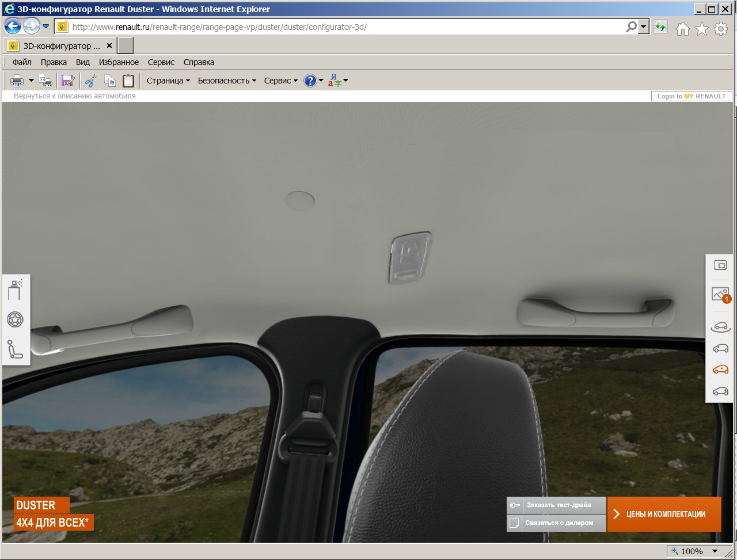Click Заказать тест-драйв button
The height and width of the screenshot is (560, 737).
557,505
